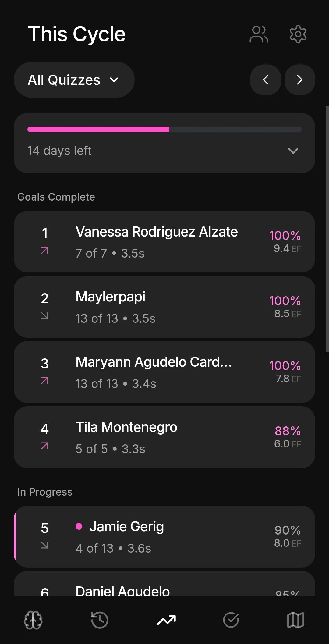Open the friends/people icon
The height and width of the screenshot is (644, 329).
(259, 34)
